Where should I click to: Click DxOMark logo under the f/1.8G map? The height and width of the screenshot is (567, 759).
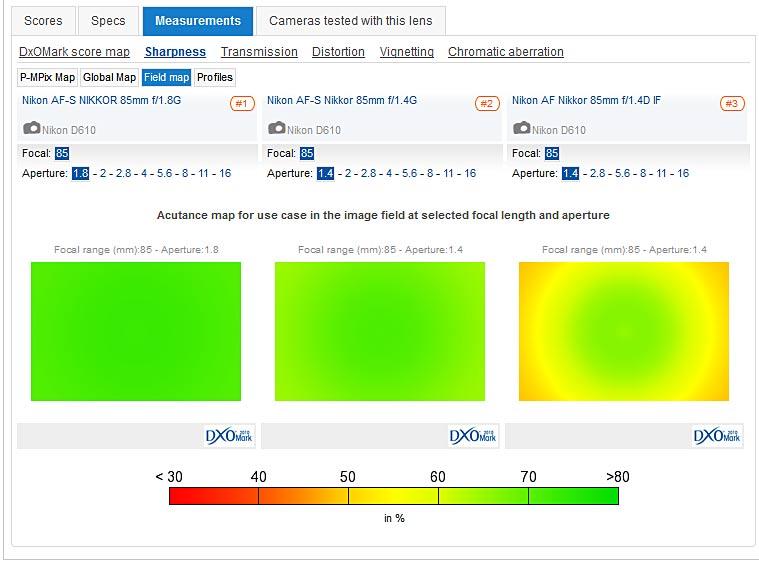[229, 436]
